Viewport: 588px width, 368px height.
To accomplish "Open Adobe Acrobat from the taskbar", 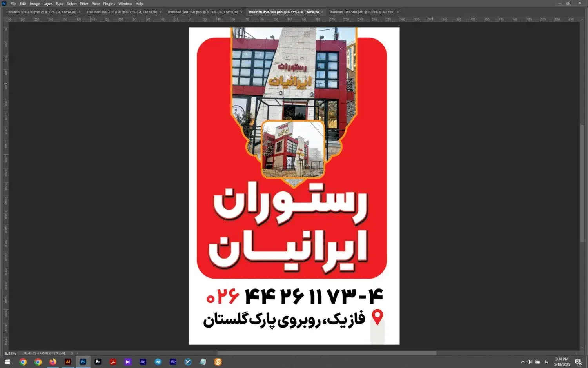I will pyautogui.click(x=113, y=362).
